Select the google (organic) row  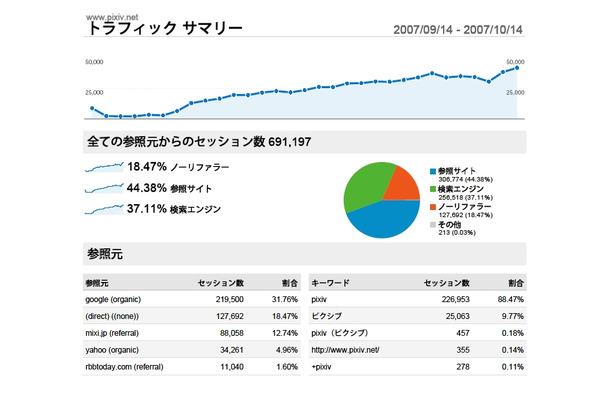(192, 299)
